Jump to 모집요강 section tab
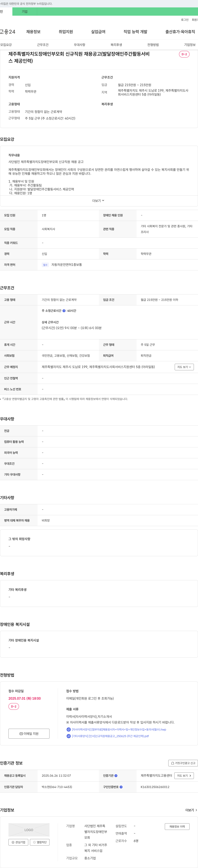 [6, 45]
